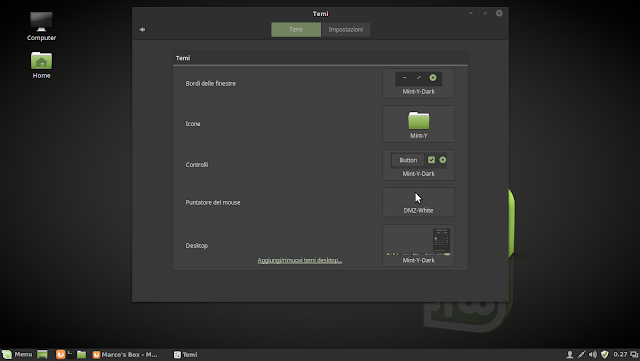This screenshot has height=361, width=640.
Task: Switch to the Temi tab
Action: [x=296, y=29]
